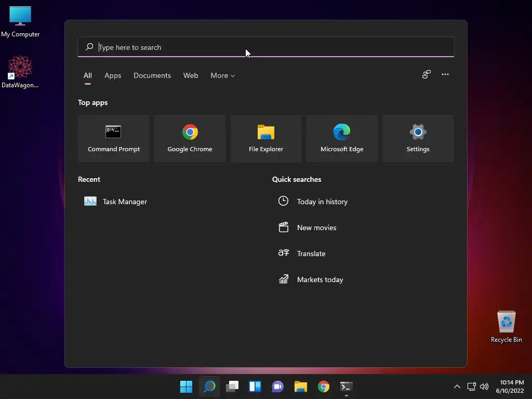Screen dimensions: 532x399
Task: Click the Markets today chart icon
Action: tap(283, 279)
